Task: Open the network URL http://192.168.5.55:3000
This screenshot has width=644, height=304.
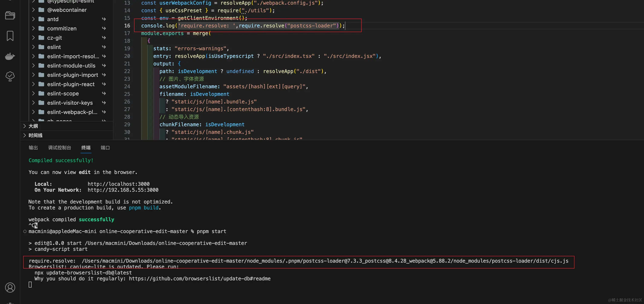Action: (123, 190)
